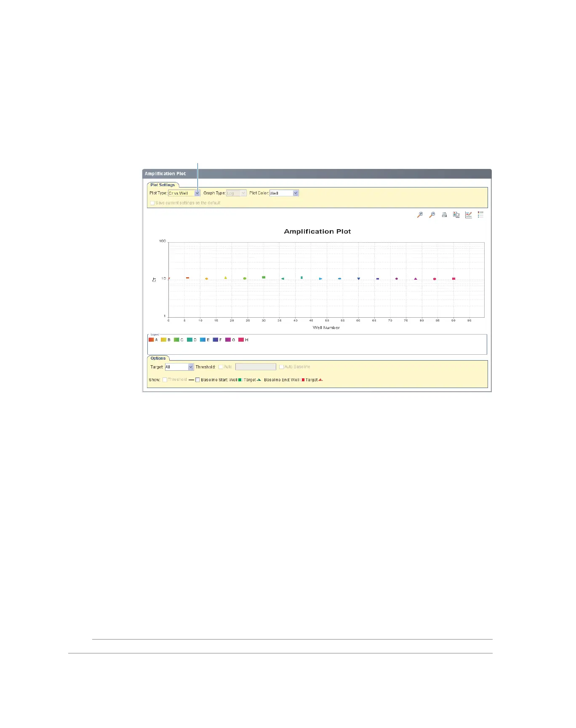Select the Plot Settings tab
Image resolution: width=576 pixels, height=728 pixels.
click(163, 185)
